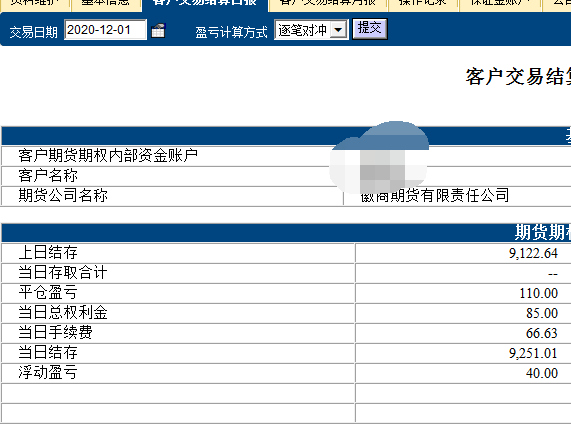Open the 资料维护 tab
The image size is (571, 429).
35,4
